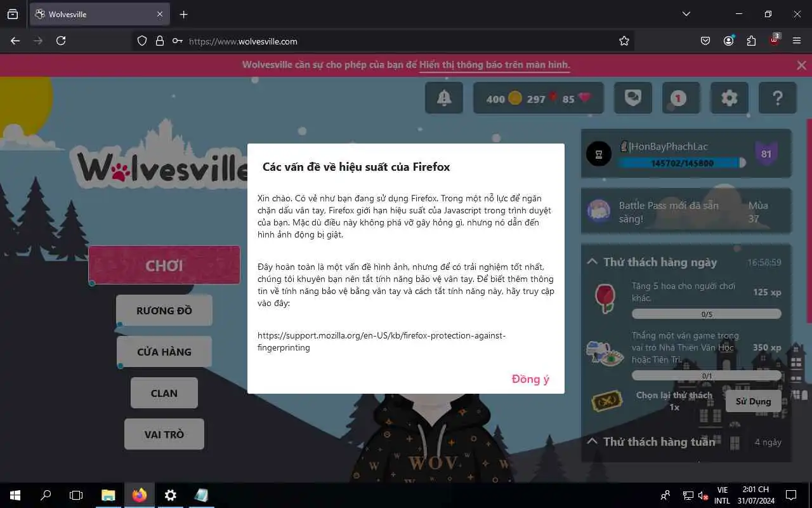Screen dimensions: 812x508
Task: Click the Đồng ý button in dialog
Action: coord(530,379)
